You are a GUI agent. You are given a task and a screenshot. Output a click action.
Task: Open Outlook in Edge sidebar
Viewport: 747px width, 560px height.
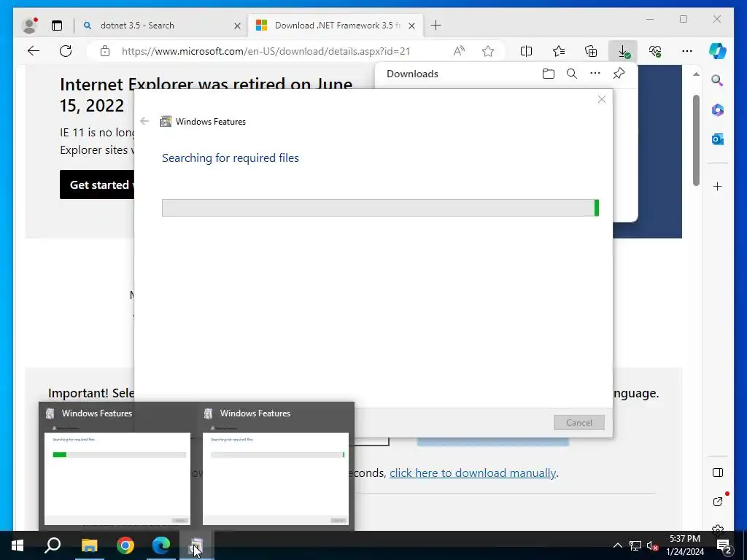[718, 139]
